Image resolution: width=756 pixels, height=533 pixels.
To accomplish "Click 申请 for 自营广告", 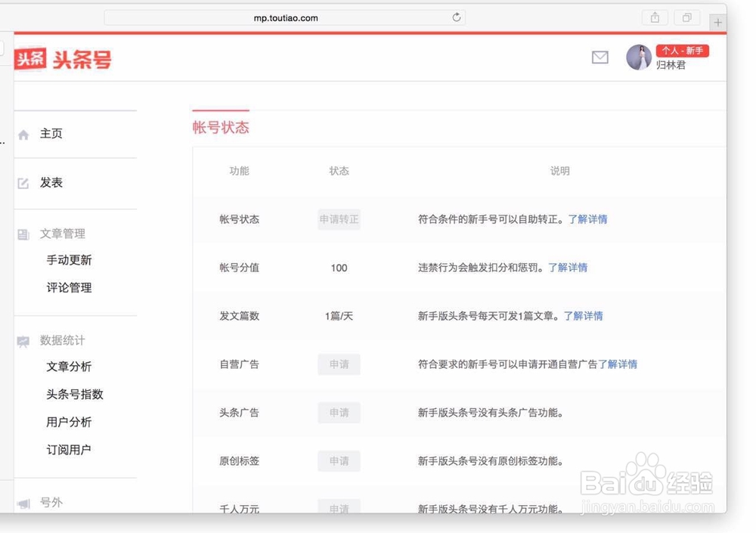I will click(x=338, y=364).
